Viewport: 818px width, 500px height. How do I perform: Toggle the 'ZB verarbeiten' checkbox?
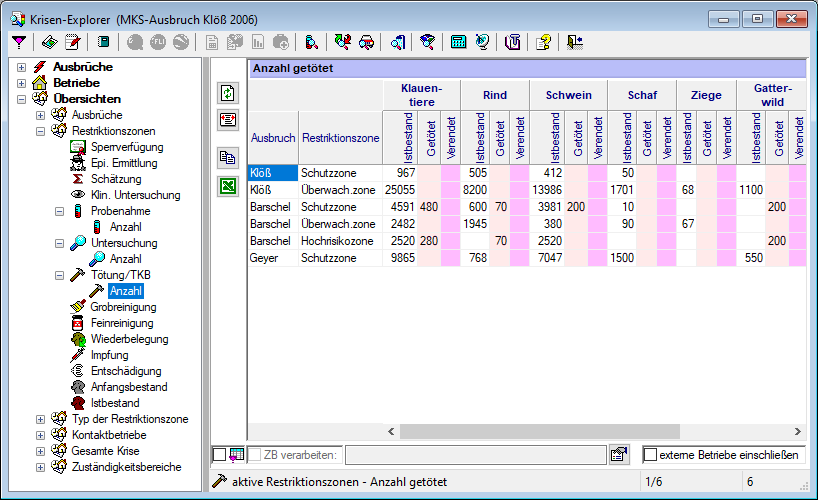255,455
